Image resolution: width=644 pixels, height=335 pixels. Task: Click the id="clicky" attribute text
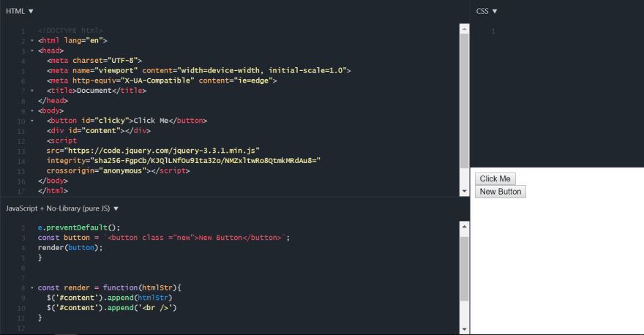(x=105, y=121)
